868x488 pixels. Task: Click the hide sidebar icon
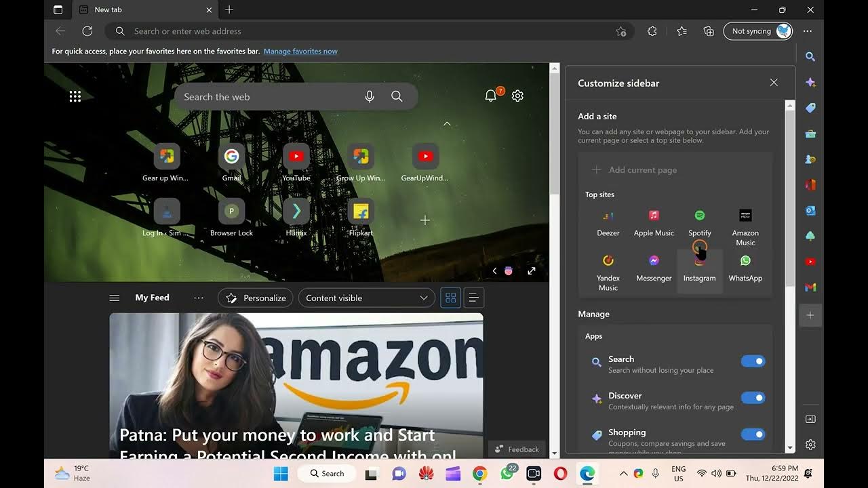pos(810,419)
